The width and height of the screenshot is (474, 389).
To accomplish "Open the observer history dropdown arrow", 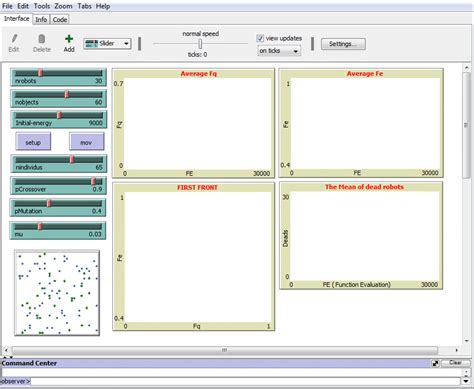I will [466, 381].
